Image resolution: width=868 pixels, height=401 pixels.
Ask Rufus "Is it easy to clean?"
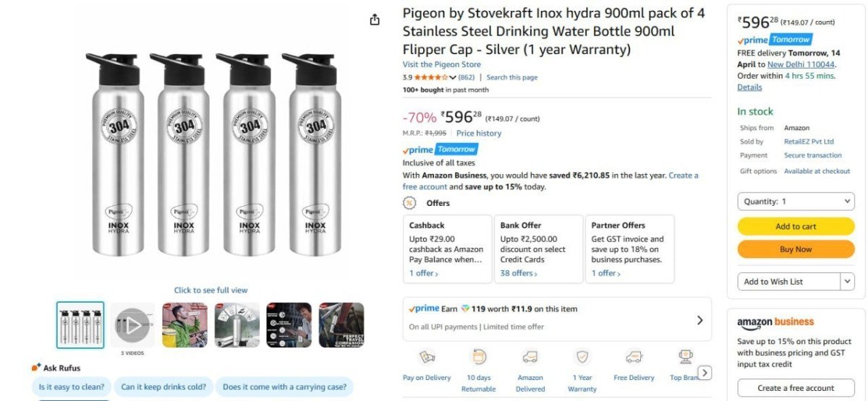click(72, 387)
